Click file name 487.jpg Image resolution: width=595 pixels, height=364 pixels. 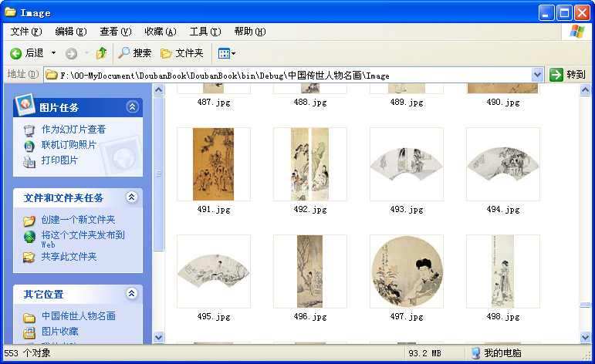pos(214,102)
